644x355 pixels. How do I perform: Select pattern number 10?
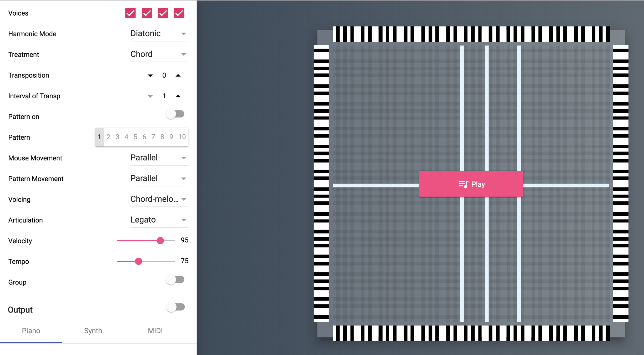[182, 137]
